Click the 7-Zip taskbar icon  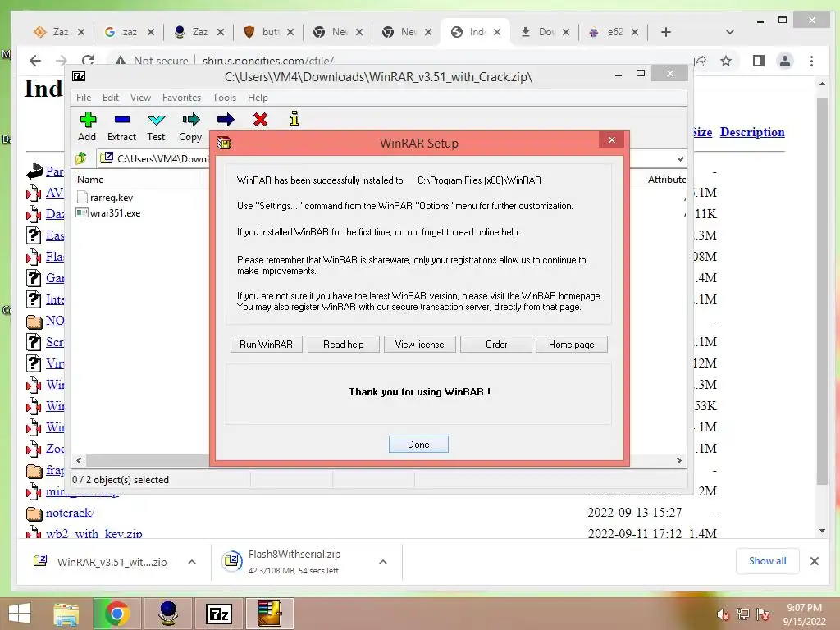(x=219, y=614)
